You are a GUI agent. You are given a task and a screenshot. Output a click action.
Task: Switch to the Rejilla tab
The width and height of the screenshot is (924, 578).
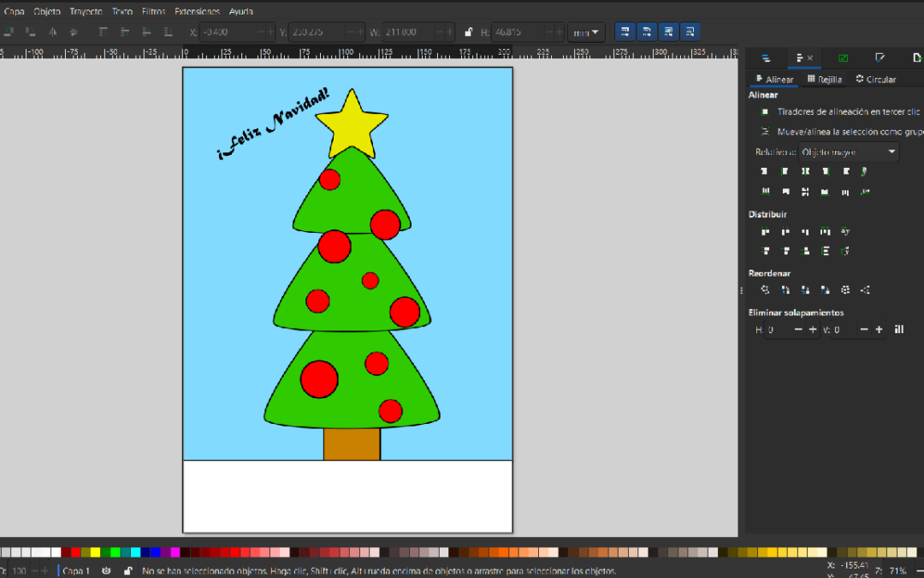825,80
